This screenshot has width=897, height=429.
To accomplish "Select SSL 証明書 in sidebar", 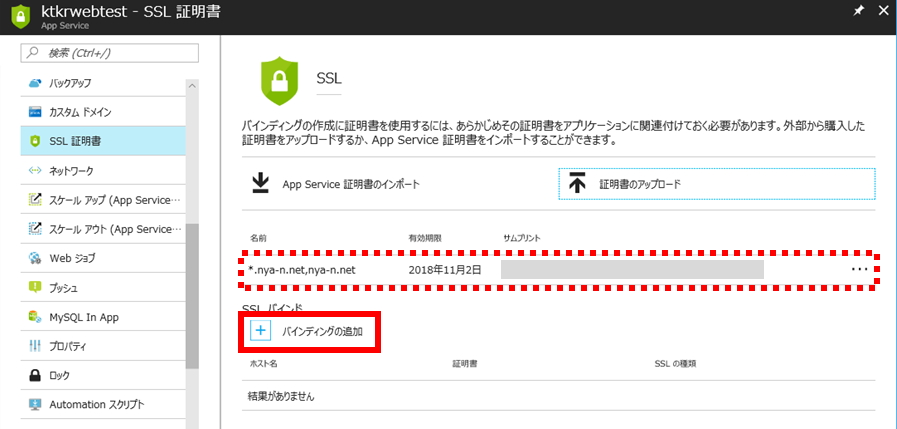I will 102,141.
